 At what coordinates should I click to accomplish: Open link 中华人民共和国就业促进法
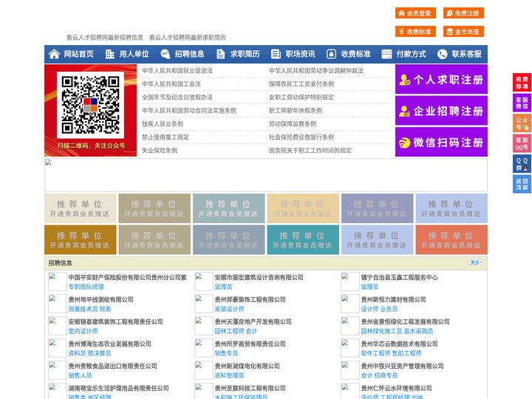(x=177, y=71)
